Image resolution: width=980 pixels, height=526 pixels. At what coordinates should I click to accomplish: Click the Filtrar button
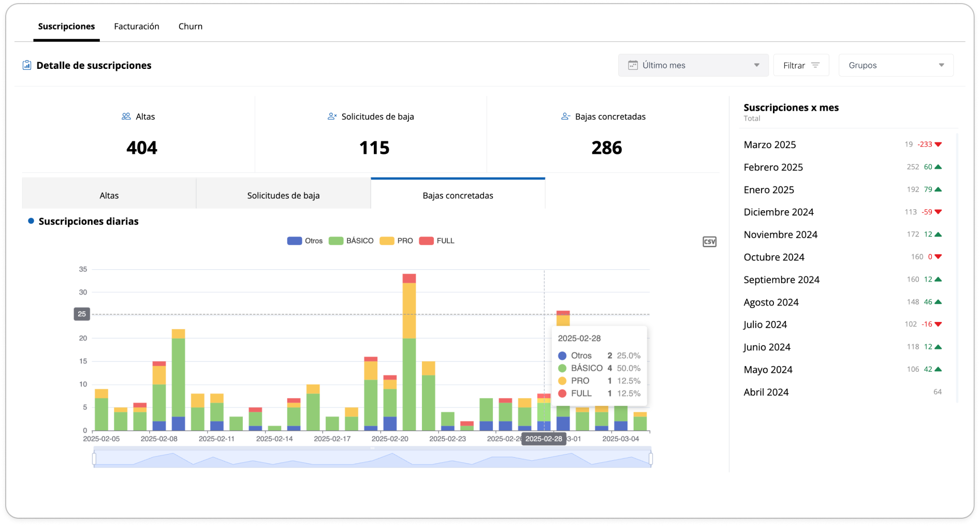(801, 65)
